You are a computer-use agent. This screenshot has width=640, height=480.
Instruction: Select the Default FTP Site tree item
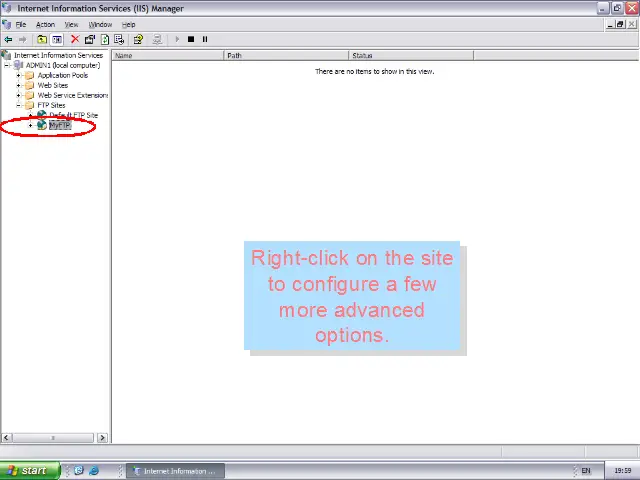73,115
